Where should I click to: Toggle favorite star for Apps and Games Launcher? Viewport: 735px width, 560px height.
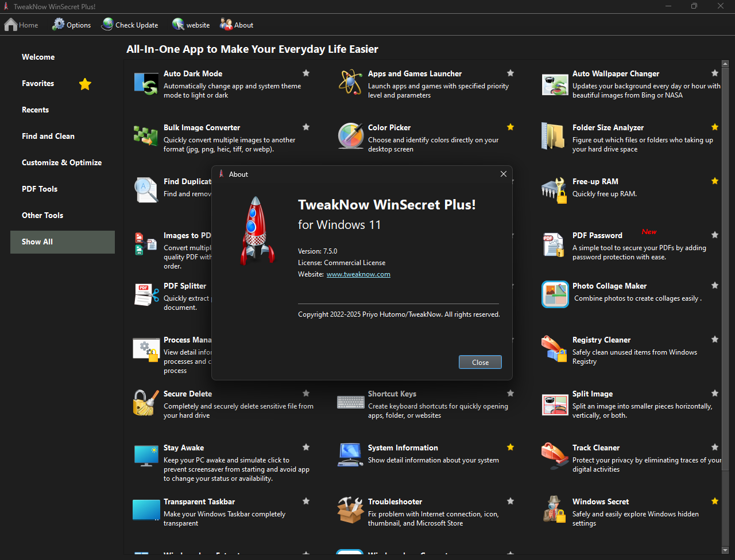pos(510,73)
